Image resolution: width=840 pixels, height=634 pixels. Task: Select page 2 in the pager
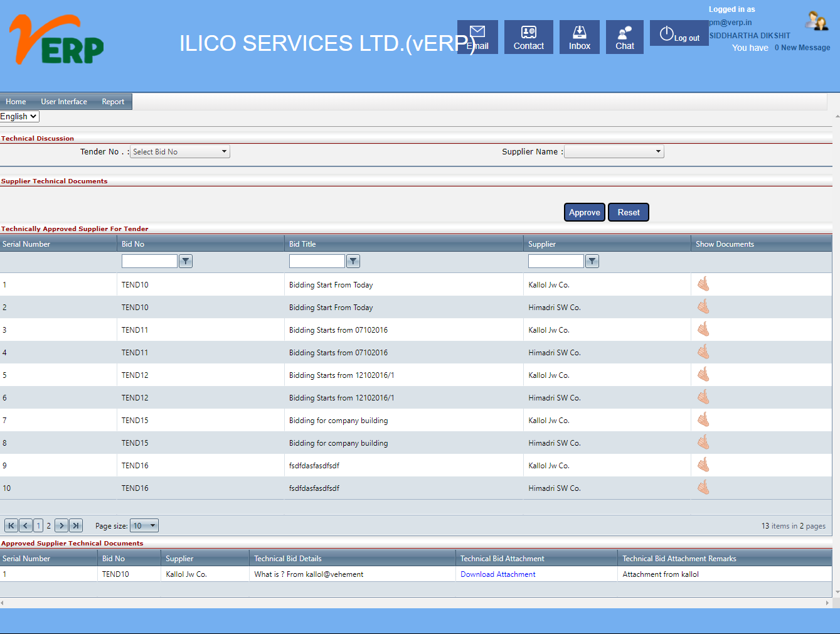tap(48, 526)
